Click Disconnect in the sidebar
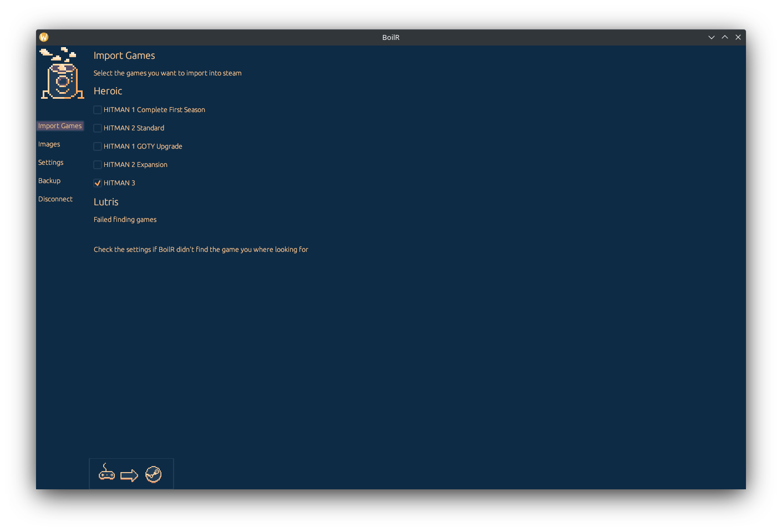The image size is (782, 532). pyautogui.click(x=55, y=199)
